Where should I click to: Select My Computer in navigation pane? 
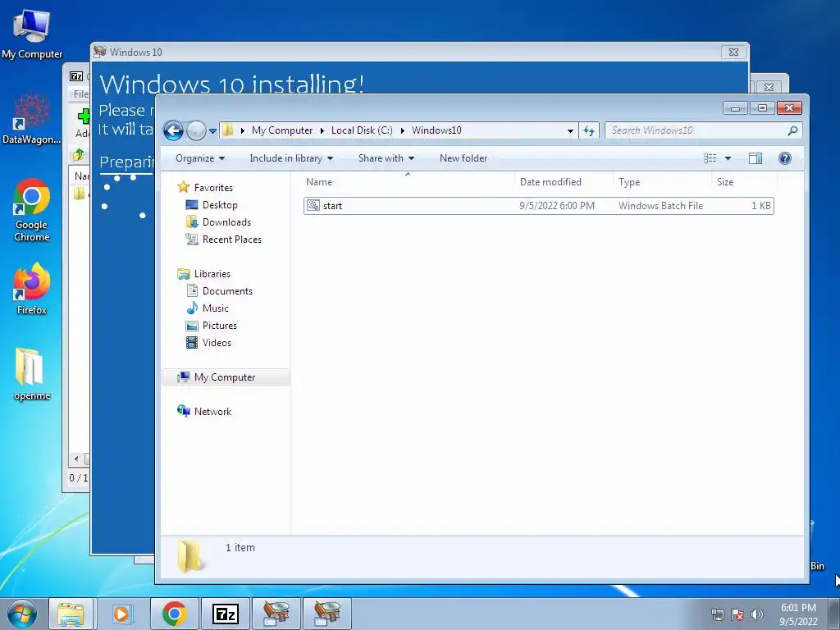tap(225, 377)
